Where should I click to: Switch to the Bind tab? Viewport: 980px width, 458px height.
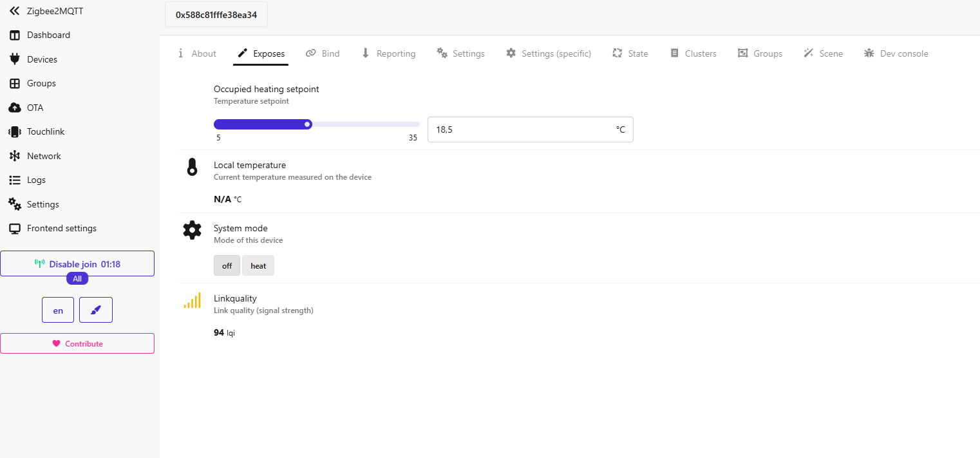coord(323,53)
